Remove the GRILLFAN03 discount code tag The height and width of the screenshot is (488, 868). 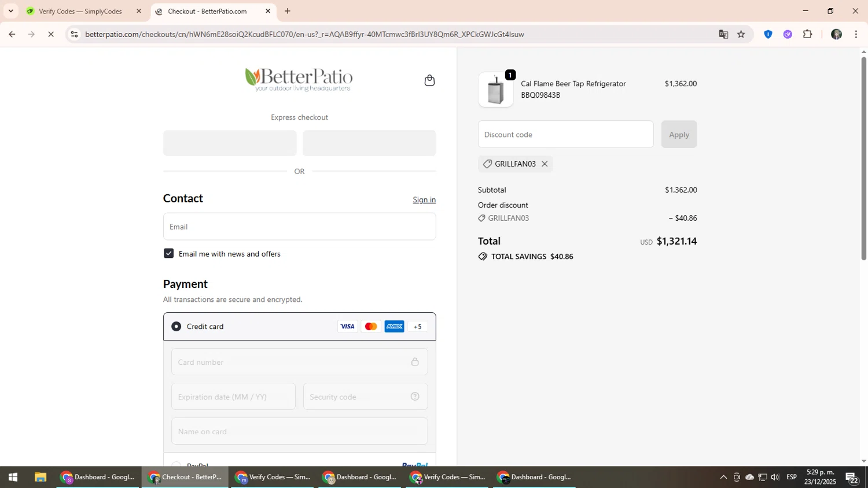(x=545, y=164)
